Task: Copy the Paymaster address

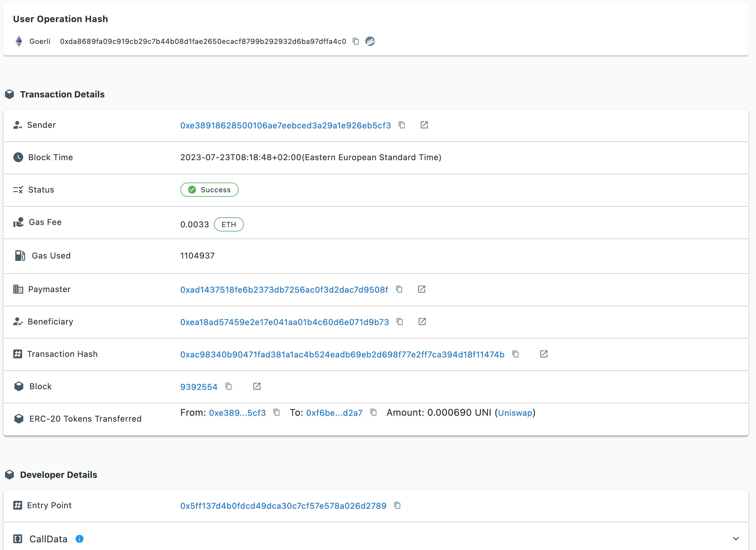Action: (399, 289)
